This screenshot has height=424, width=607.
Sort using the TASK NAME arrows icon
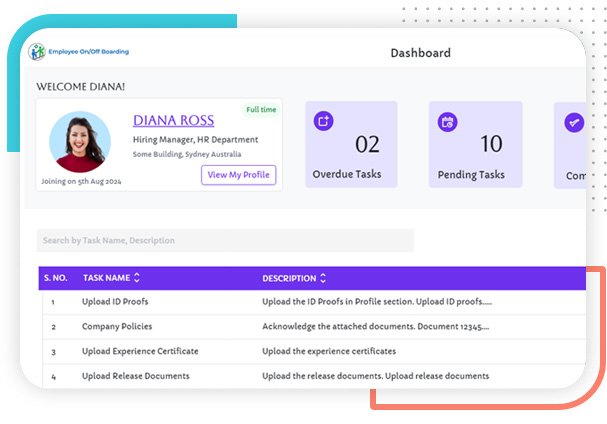(137, 278)
